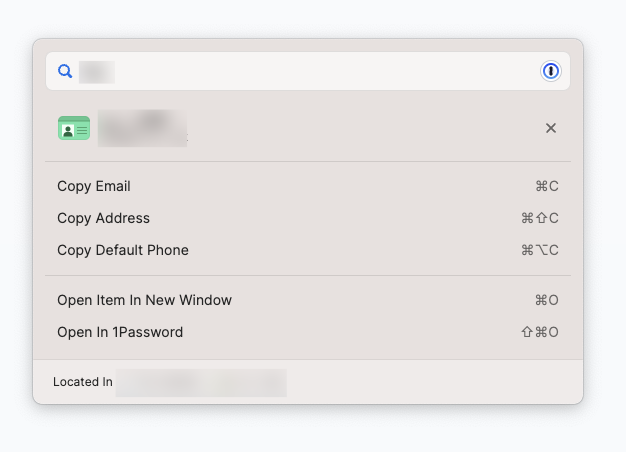Click the ⇧⌘O shortcut hint for 1Password
Screen dimensions: 626x452
click(x=540, y=332)
